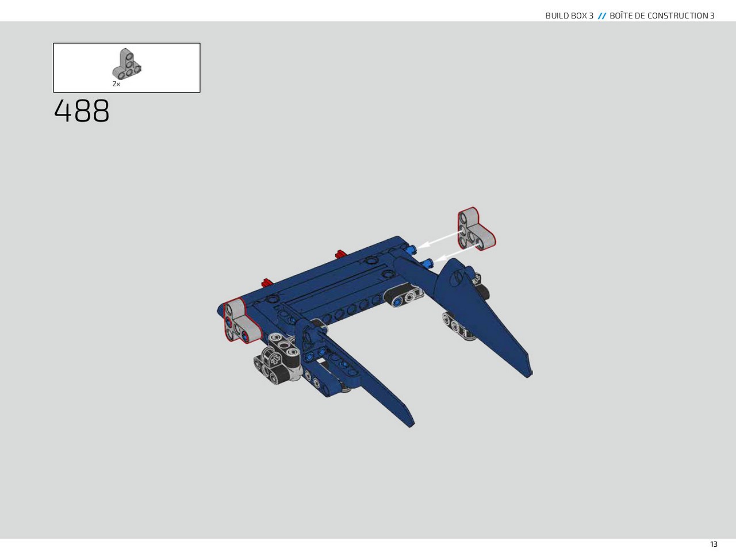Select the step number 488

point(82,112)
